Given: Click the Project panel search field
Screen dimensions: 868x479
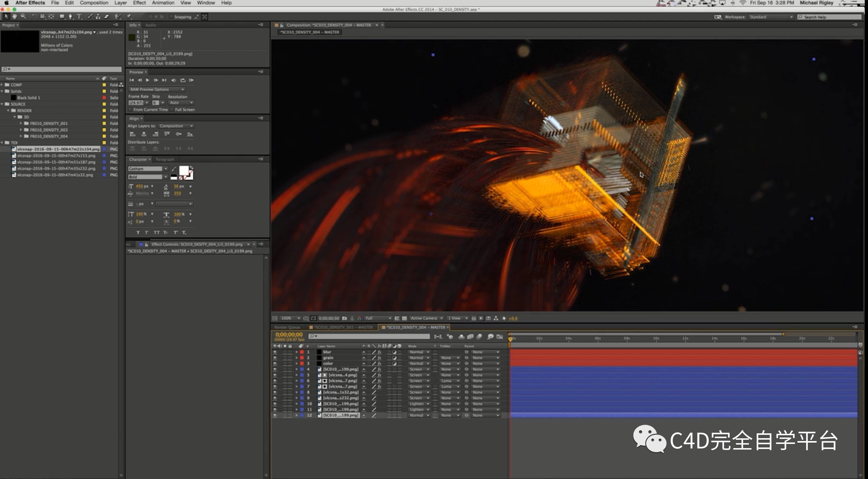Looking at the screenshot, I should tap(61, 69).
